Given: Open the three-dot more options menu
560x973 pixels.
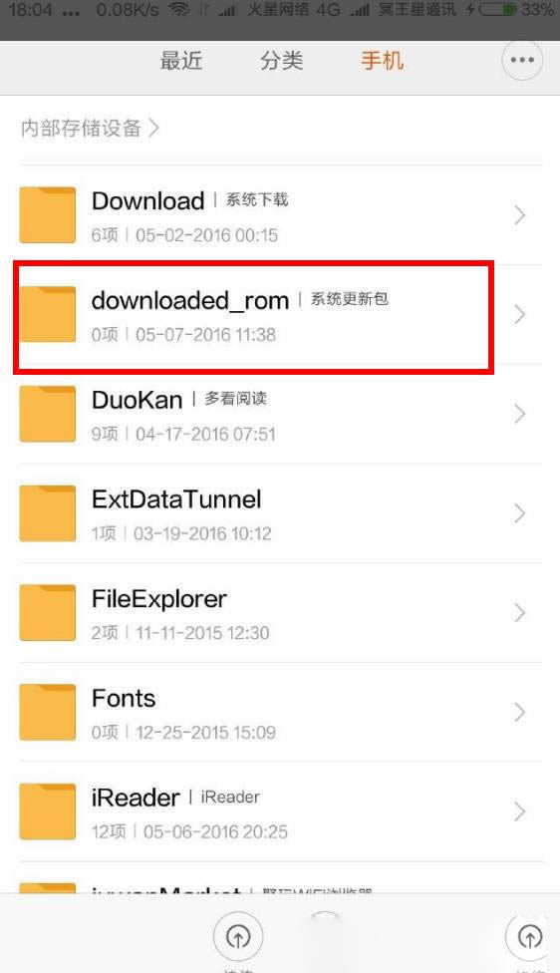Looking at the screenshot, I should (x=521, y=60).
